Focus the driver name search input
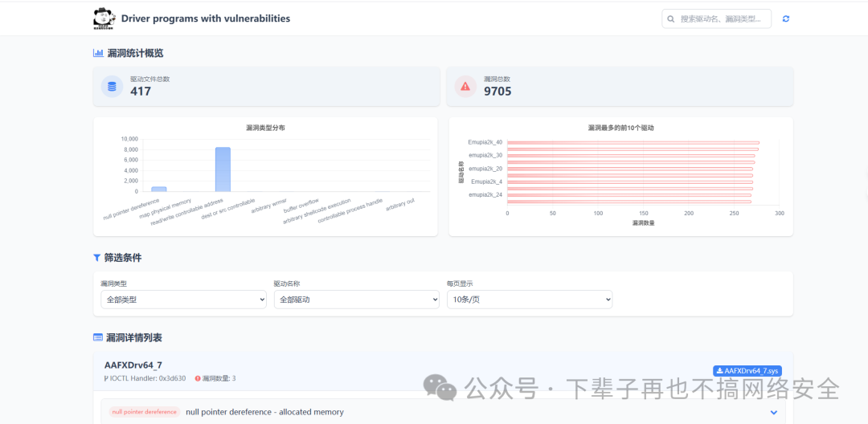 (716, 18)
